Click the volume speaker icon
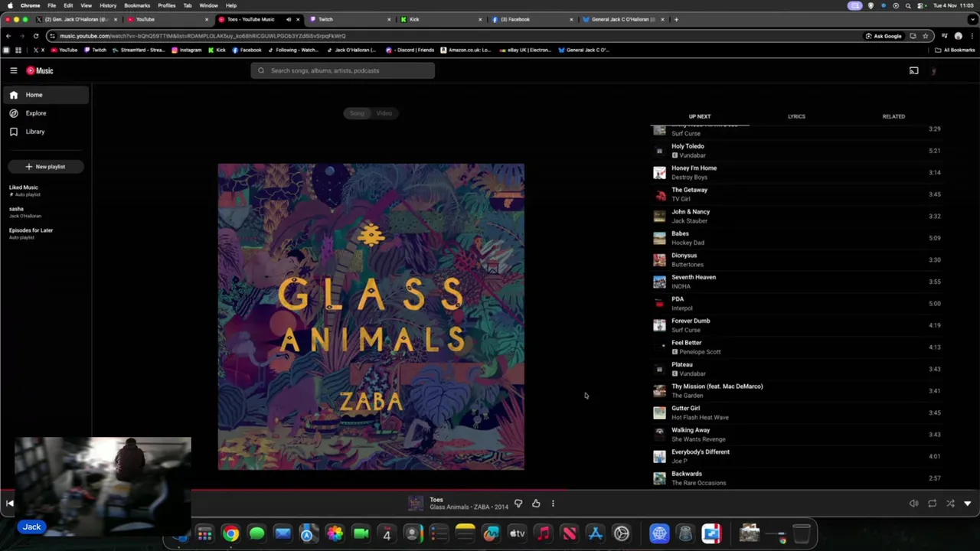980x551 pixels. coord(913,504)
